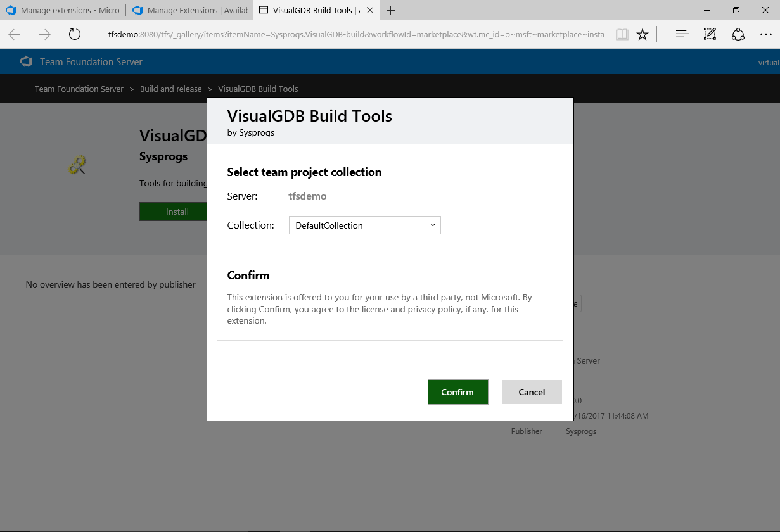780x532 pixels.
Task: Click the Team Foundation Server logo
Action: click(x=26, y=61)
